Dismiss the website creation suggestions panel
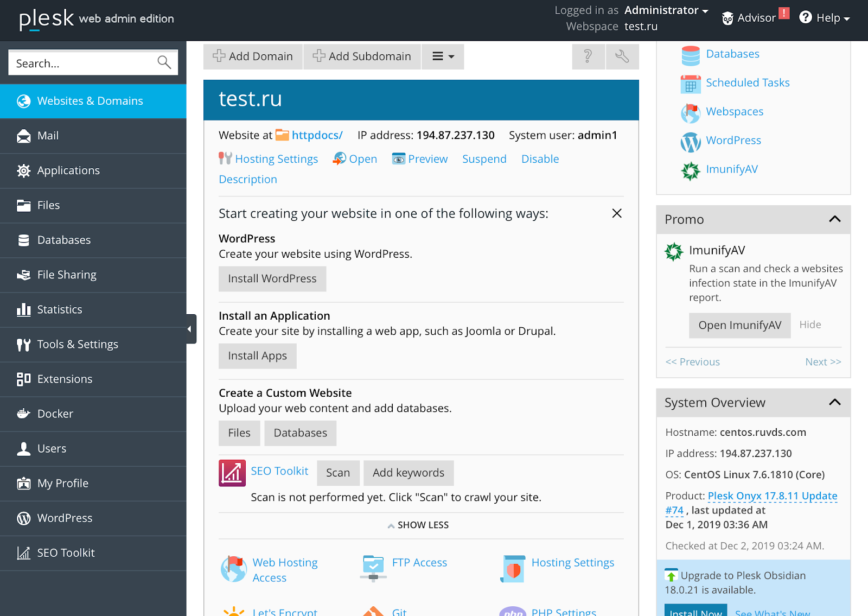Image resolution: width=868 pixels, height=616 pixels. pyautogui.click(x=616, y=213)
